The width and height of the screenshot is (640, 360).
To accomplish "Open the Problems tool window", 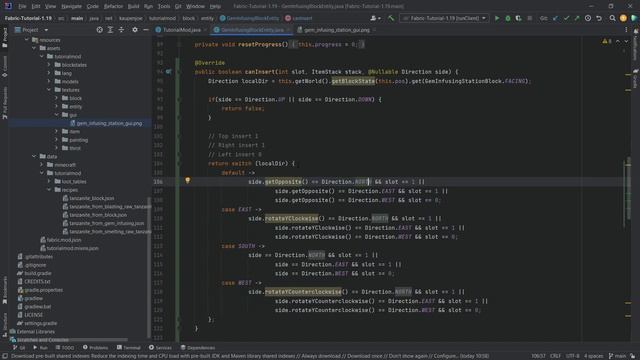I will [95, 348].
